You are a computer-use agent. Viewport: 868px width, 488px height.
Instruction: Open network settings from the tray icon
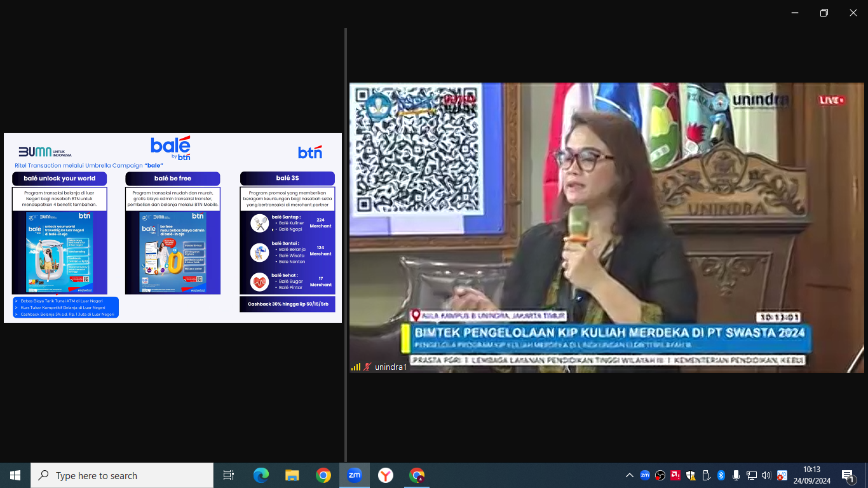click(752, 475)
